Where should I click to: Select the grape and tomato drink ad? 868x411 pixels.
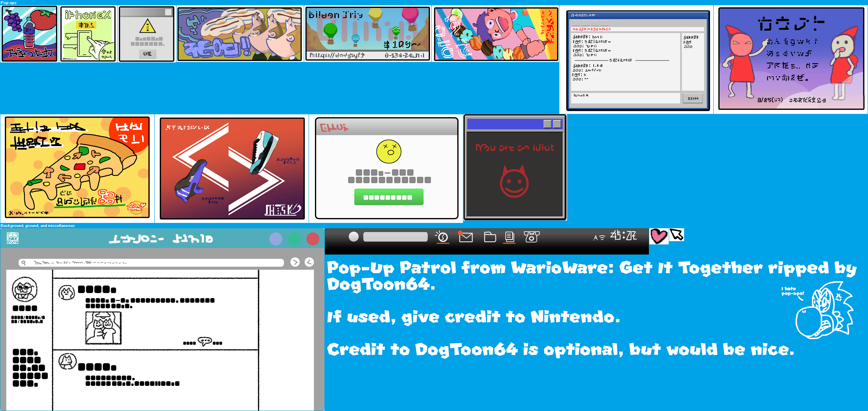30,34
